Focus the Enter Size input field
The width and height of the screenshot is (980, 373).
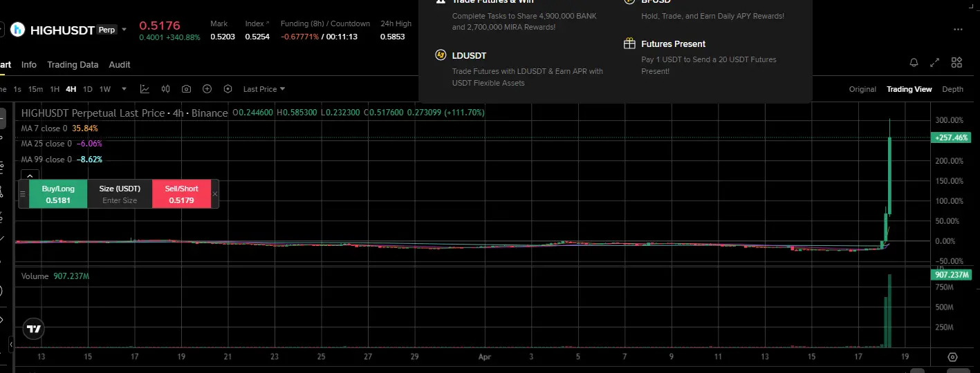(120, 200)
